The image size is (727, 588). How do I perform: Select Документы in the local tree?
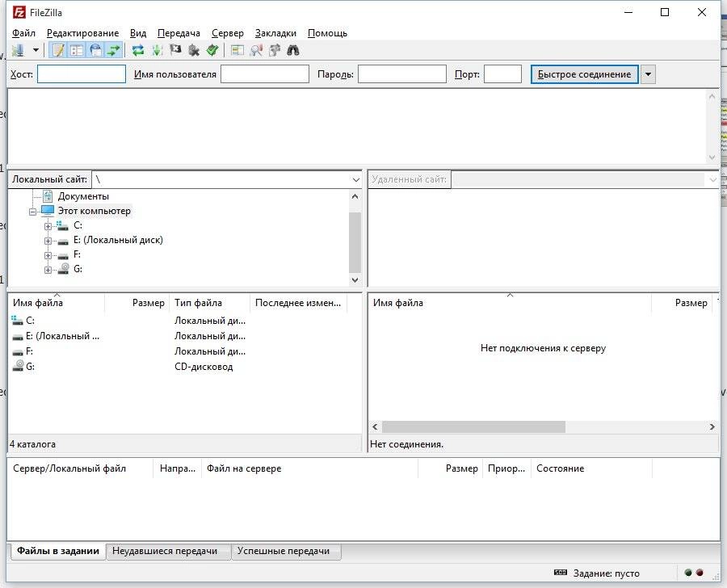(x=83, y=196)
